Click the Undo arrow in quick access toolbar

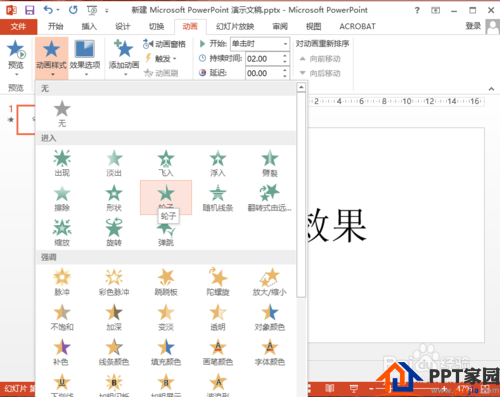(48, 10)
